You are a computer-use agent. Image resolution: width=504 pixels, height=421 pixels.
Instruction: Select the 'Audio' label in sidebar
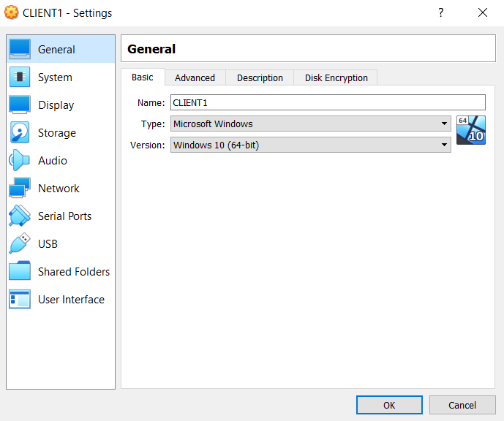coord(53,161)
